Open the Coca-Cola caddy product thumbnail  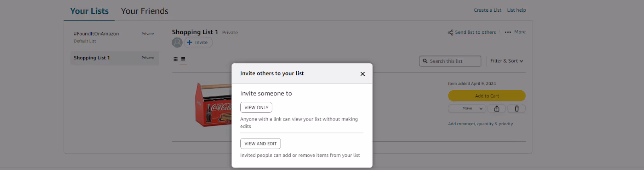click(213, 105)
